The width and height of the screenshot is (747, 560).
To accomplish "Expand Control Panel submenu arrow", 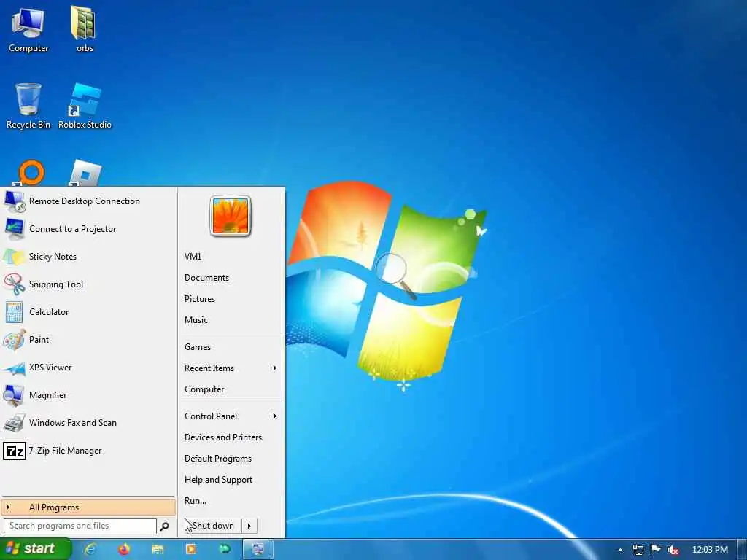I will pos(275,416).
